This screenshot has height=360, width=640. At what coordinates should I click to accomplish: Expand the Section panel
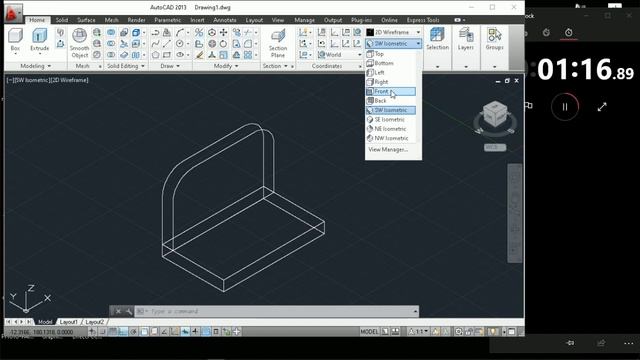(275, 66)
